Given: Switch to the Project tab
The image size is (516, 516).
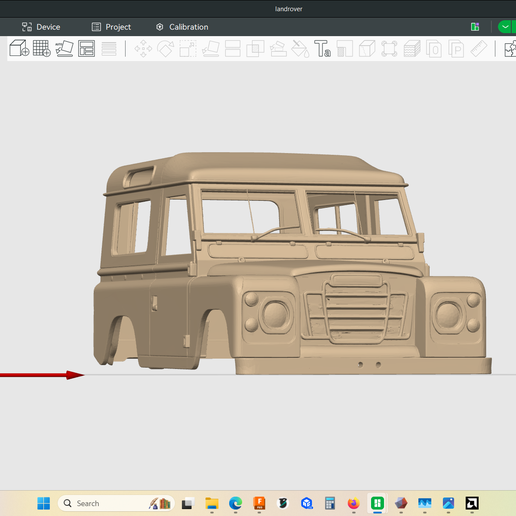Looking at the screenshot, I should click(x=111, y=27).
